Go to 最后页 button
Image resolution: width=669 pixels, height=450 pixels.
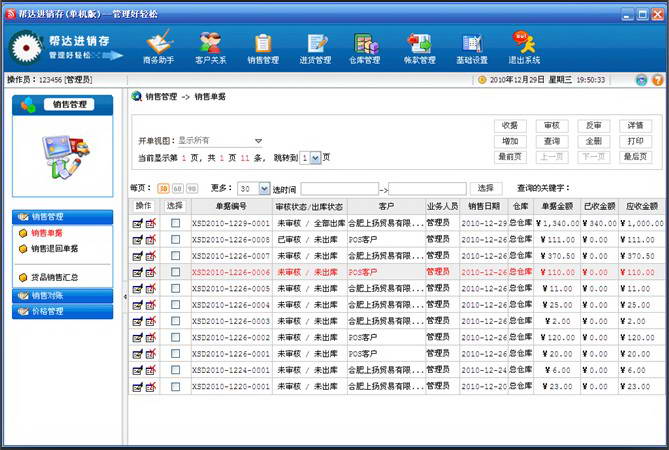(635, 157)
